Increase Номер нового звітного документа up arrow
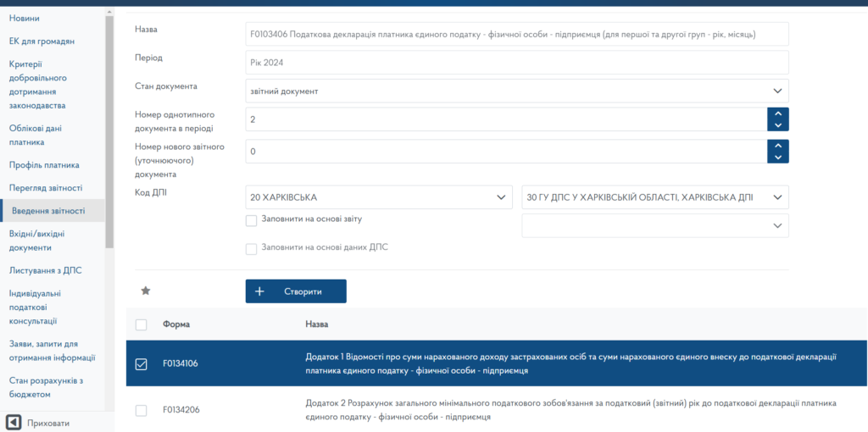This screenshot has width=868, height=432. [777, 146]
